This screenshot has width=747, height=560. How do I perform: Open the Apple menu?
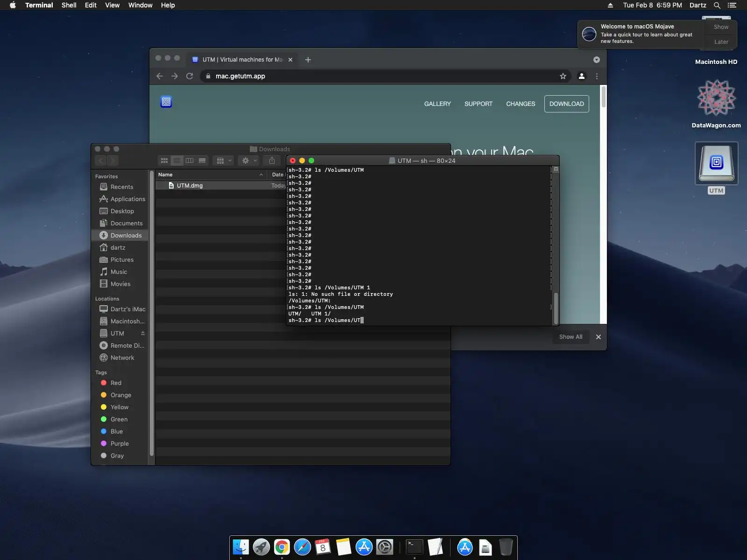(x=13, y=5)
